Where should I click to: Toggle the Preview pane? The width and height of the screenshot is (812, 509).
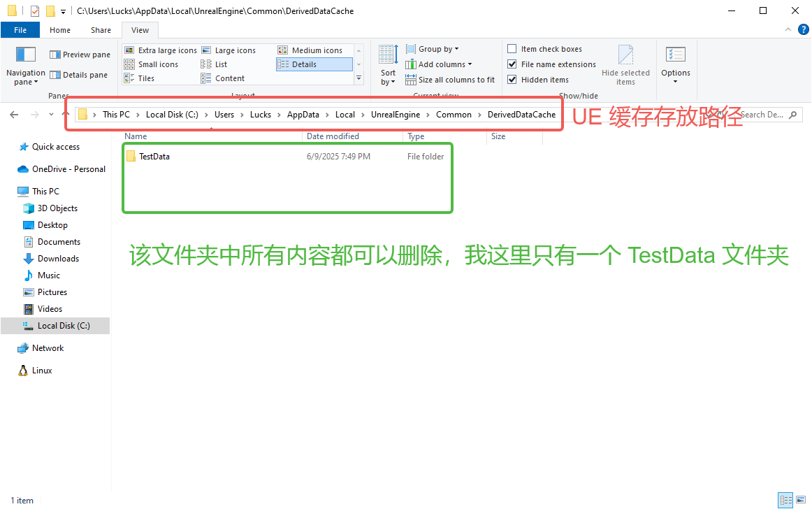click(80, 55)
